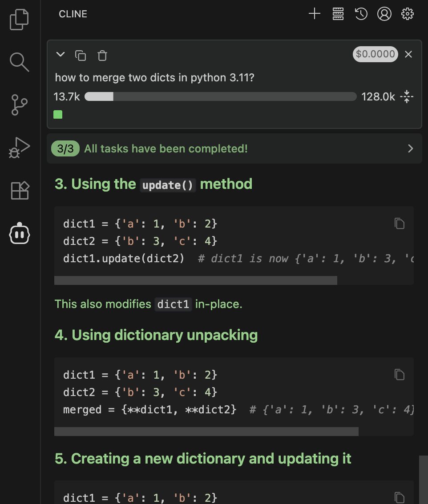Open the Search view in sidebar
Image resolution: width=428 pixels, height=504 pixels.
pos(19,62)
